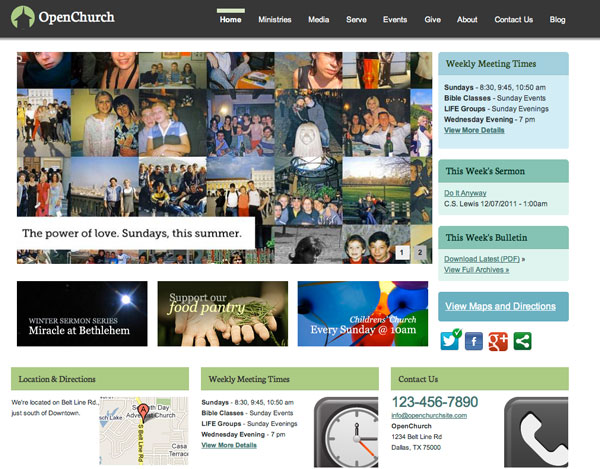This screenshot has height=469, width=600.
Task: Click the This Week's Sermon heading
Action: click(485, 171)
